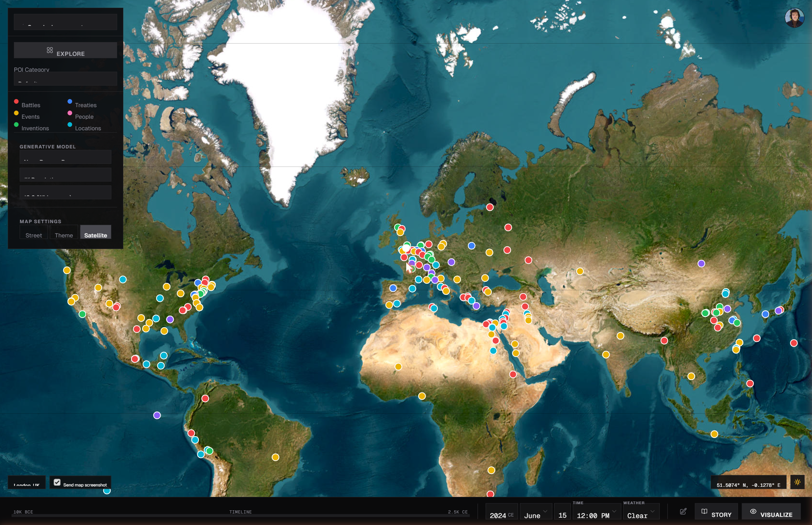Click the 2.5K CE timeline label
This screenshot has height=525, width=812.
coord(457,512)
